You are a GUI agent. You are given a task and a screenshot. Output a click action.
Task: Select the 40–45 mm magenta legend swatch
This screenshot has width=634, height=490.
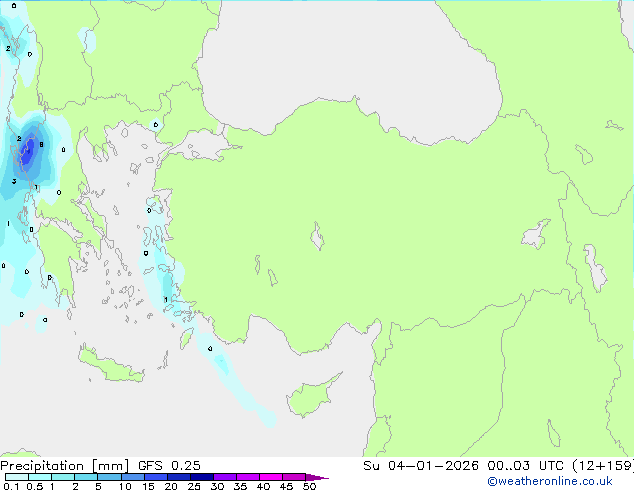[271, 477]
